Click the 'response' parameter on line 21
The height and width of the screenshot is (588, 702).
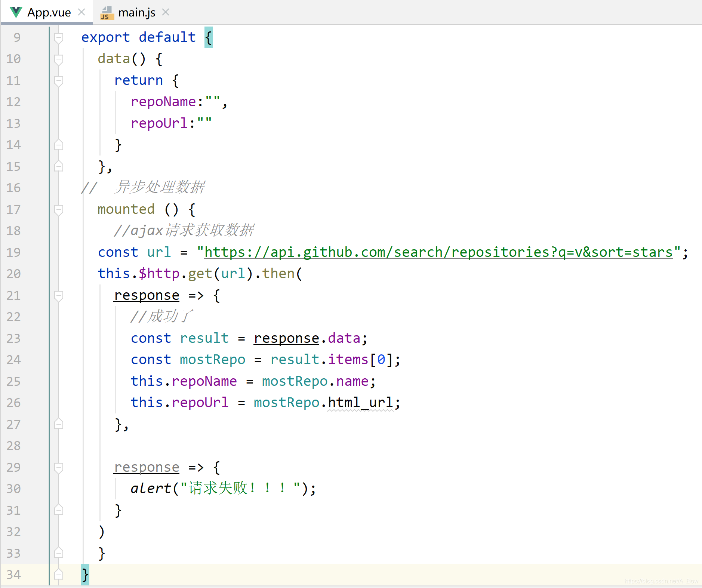147,296
